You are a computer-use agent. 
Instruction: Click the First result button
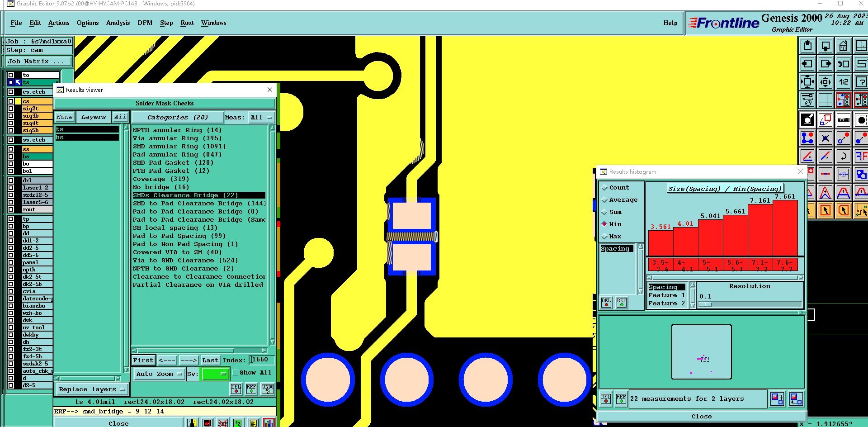tap(143, 361)
